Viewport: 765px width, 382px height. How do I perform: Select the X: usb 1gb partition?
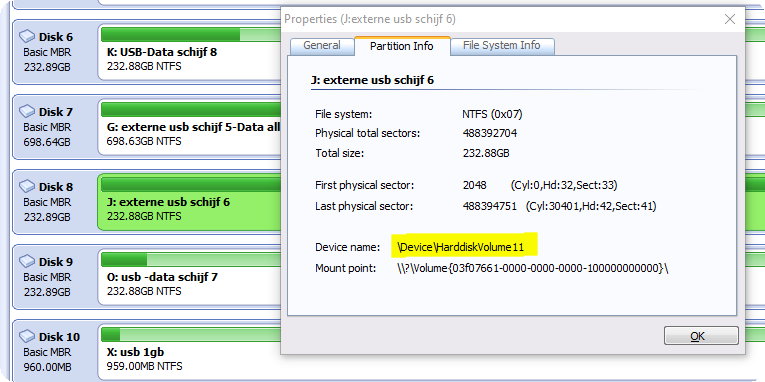[189, 352]
